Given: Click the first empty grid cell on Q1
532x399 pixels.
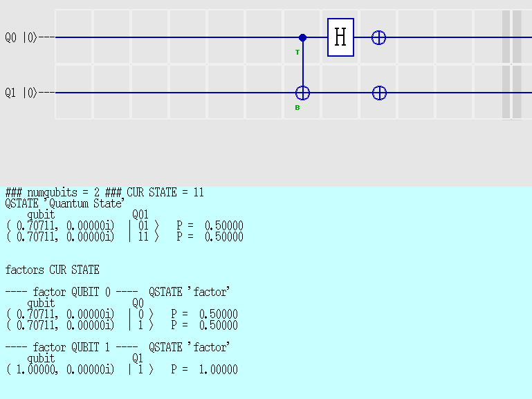Looking at the screenshot, I should [x=73, y=92].
